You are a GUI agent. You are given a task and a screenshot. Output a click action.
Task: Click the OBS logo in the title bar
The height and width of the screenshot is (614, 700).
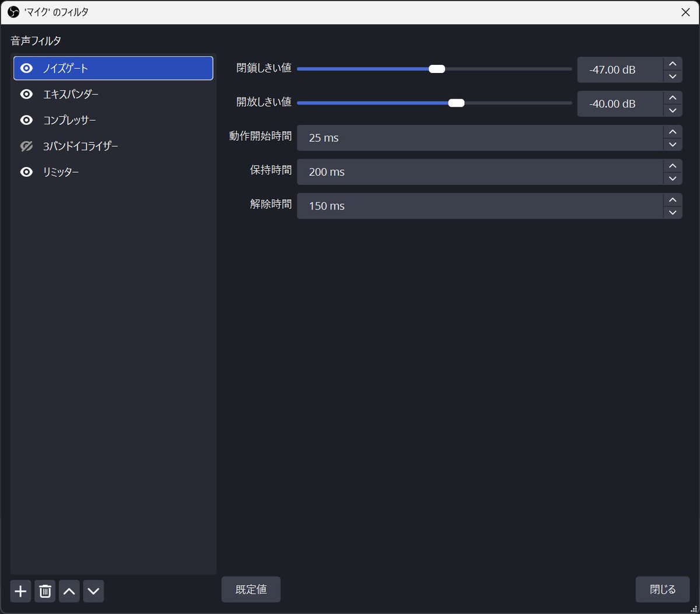[12, 12]
